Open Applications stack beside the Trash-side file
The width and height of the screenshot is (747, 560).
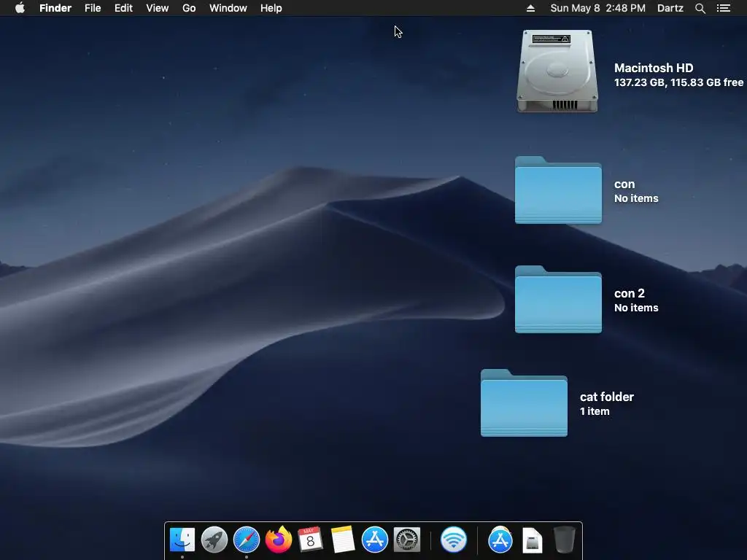[x=500, y=540]
